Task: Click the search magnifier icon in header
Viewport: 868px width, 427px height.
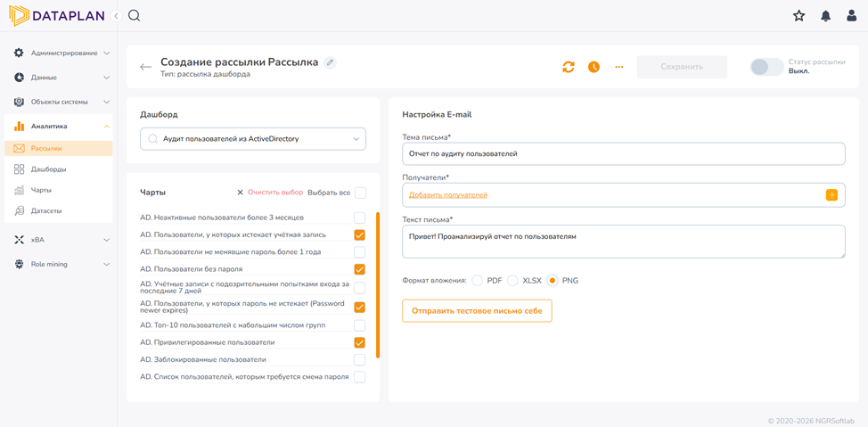Action: (x=134, y=16)
